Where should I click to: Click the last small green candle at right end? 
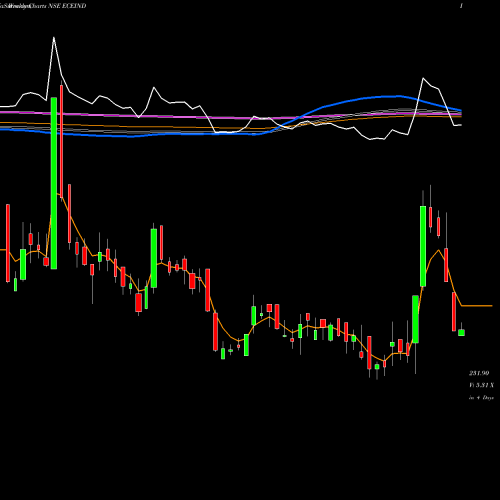tap(461, 332)
